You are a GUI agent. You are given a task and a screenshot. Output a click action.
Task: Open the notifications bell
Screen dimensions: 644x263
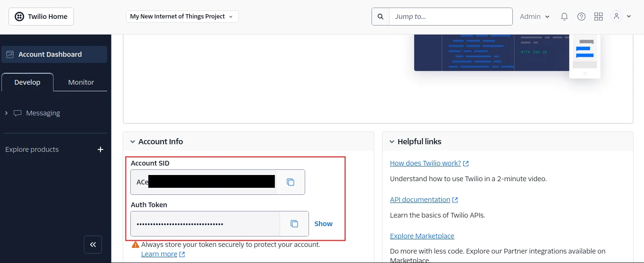564,17
